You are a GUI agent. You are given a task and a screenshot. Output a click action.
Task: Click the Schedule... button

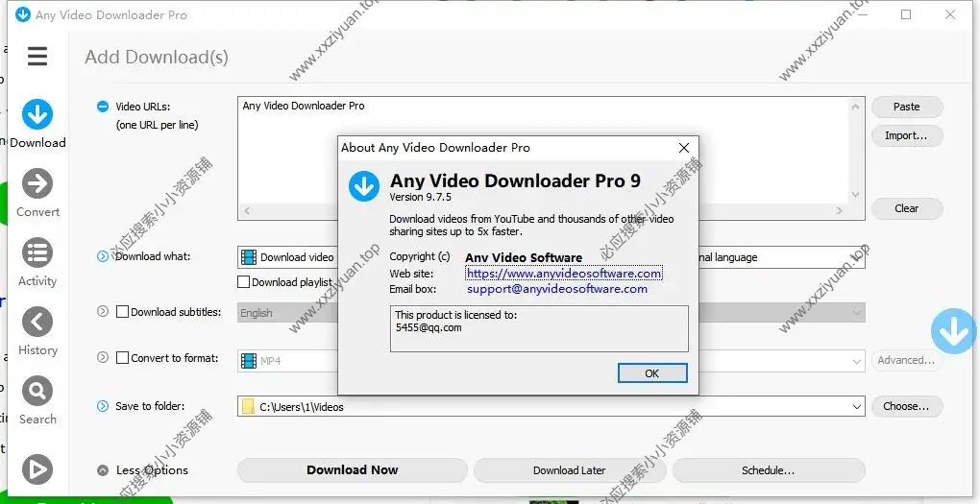point(769,470)
